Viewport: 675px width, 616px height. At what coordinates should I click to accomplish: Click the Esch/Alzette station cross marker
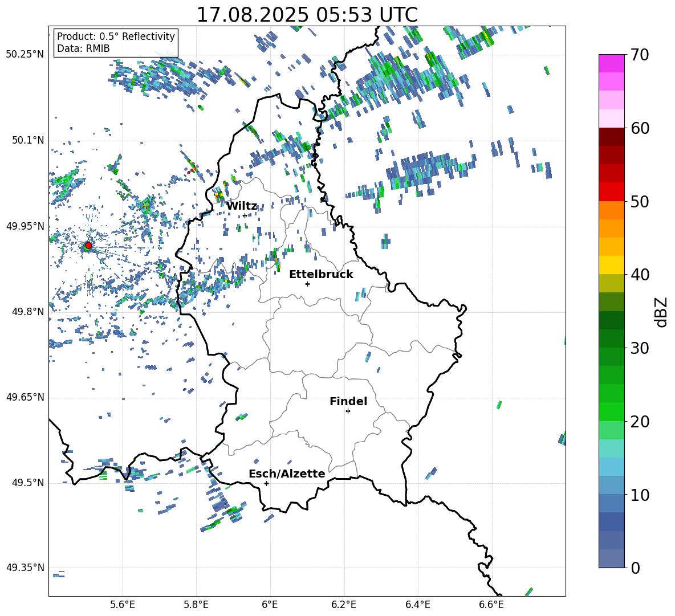click(266, 483)
